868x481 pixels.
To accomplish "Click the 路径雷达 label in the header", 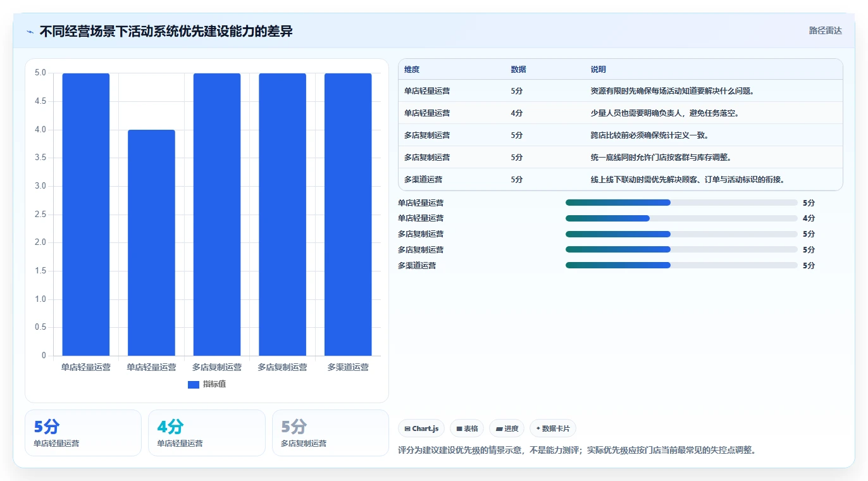I will click(x=825, y=30).
